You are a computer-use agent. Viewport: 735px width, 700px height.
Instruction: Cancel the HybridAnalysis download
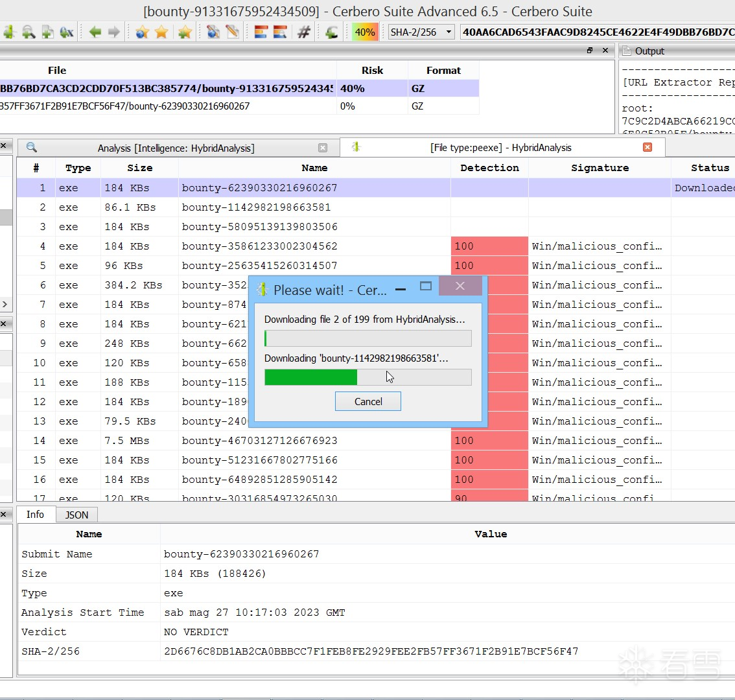pyautogui.click(x=368, y=401)
